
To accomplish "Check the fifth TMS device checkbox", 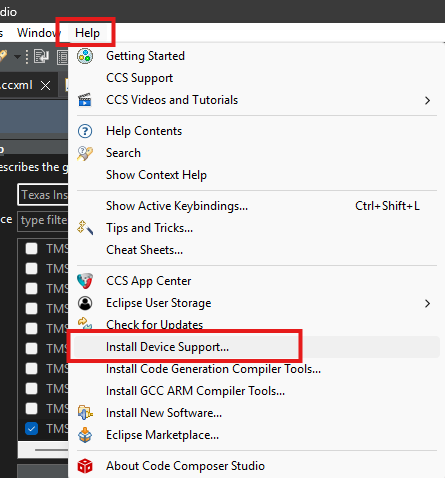I will (x=31, y=329).
